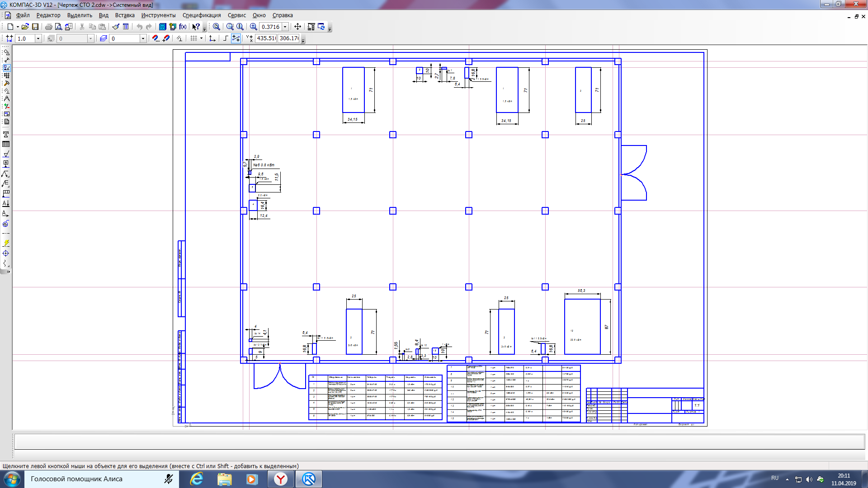Open the layer number dropdown

[143, 38]
